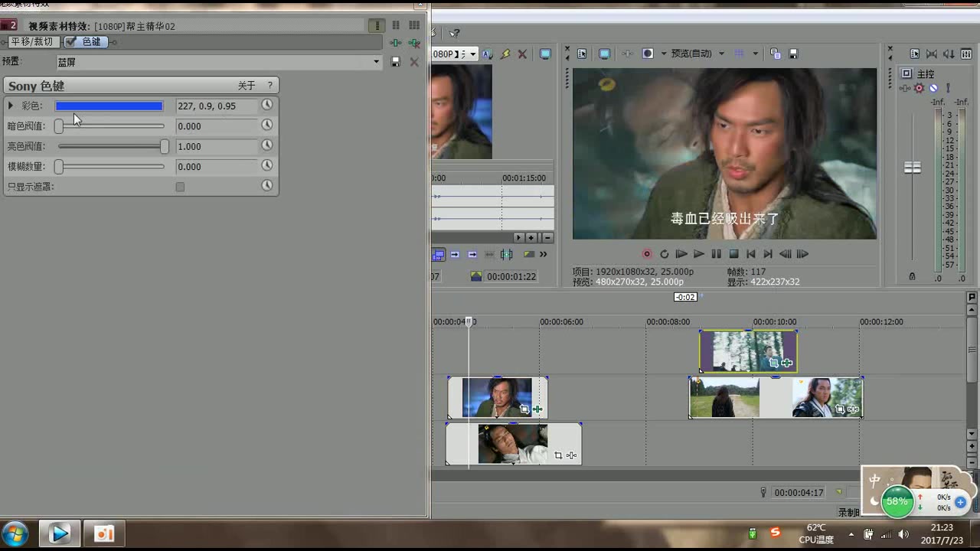980x551 pixels.
Task: Animate the 亮色阀值 parameter
Action: [x=267, y=145]
